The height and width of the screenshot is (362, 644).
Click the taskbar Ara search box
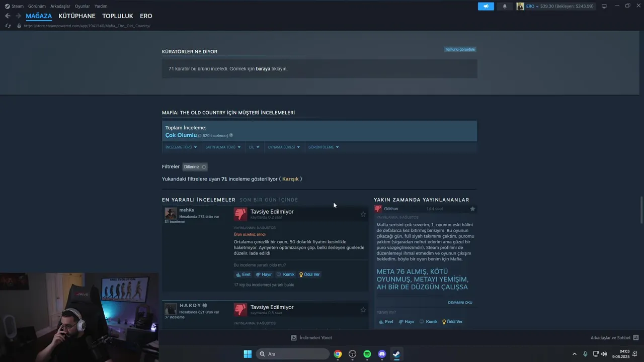tap(293, 354)
